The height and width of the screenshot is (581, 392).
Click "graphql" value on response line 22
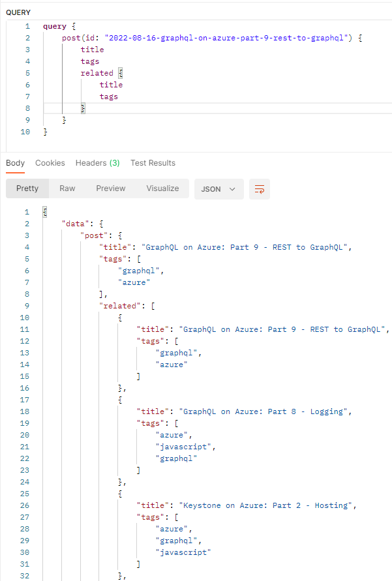(x=176, y=458)
